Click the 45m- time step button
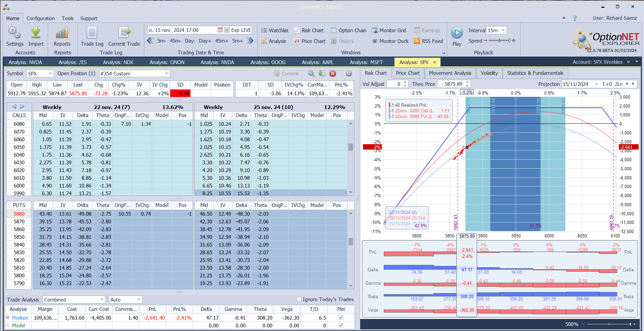Image resolution: width=644 pixels, height=331 pixels. [x=175, y=41]
